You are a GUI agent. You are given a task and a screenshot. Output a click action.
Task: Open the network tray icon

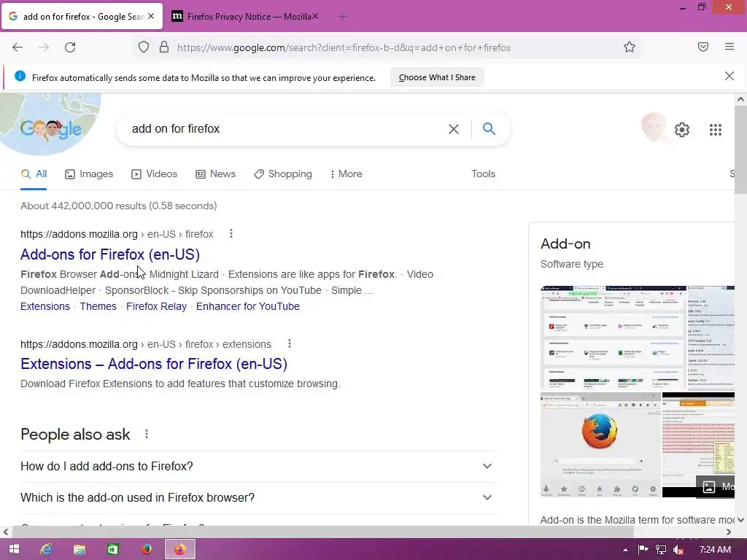click(x=661, y=550)
